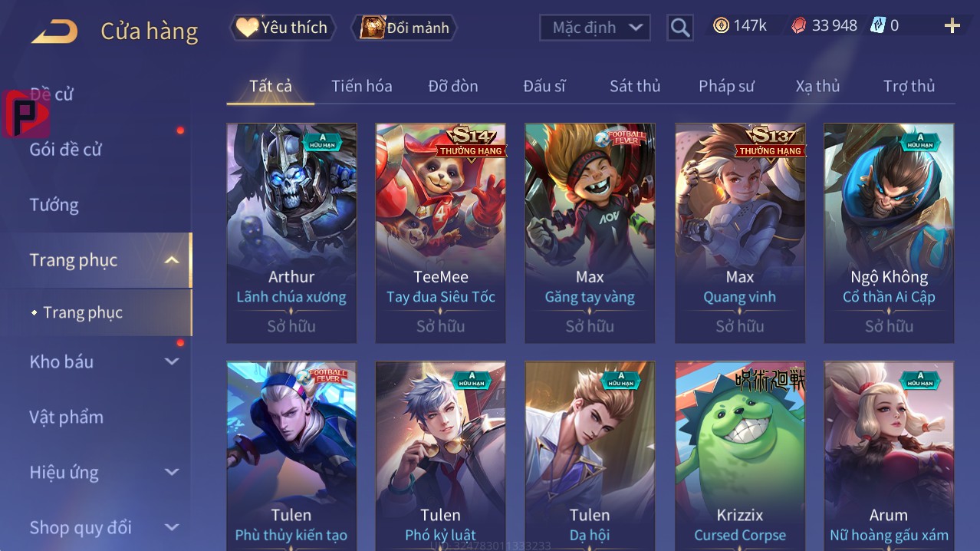Check the gold coin balance icon
Image resolution: width=980 pixels, height=551 pixels.
tap(720, 26)
